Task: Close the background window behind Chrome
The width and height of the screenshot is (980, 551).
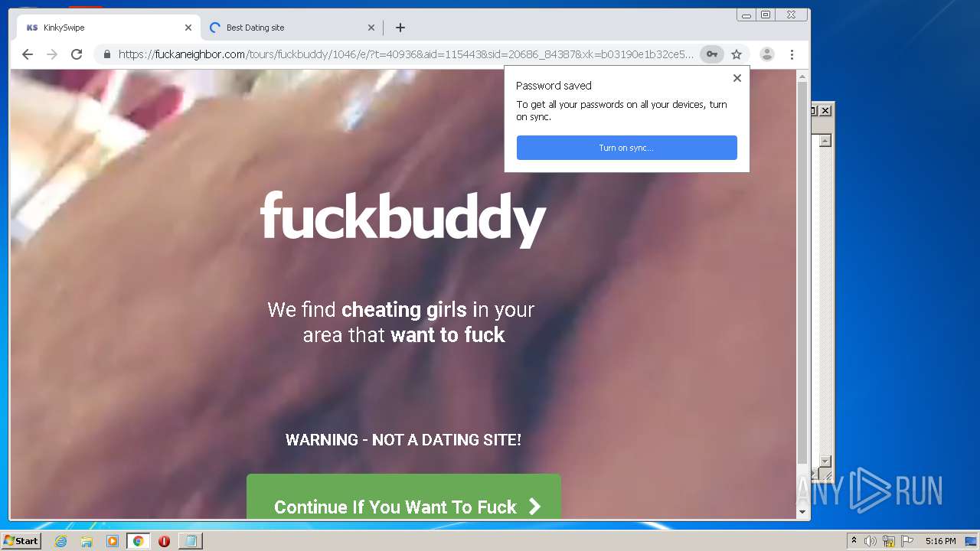Action: tap(825, 111)
